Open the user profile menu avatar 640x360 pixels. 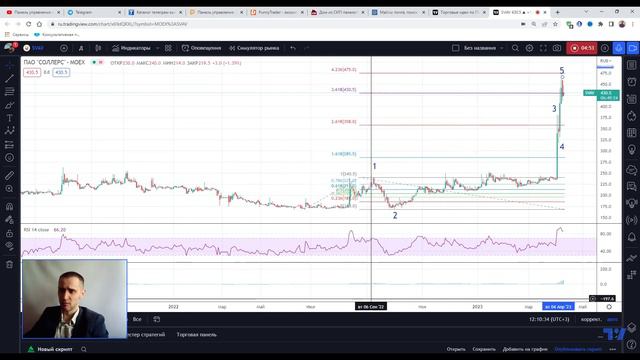[x=9, y=48]
